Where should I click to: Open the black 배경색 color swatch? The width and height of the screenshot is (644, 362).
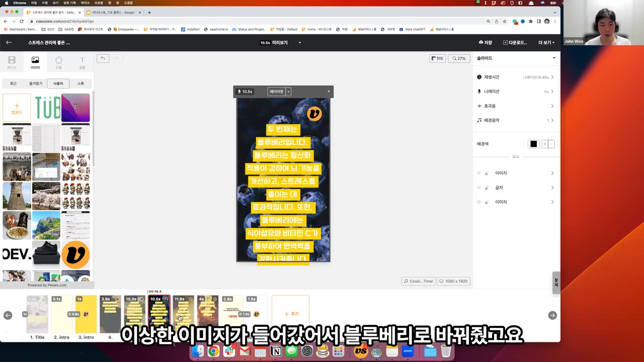pos(534,144)
